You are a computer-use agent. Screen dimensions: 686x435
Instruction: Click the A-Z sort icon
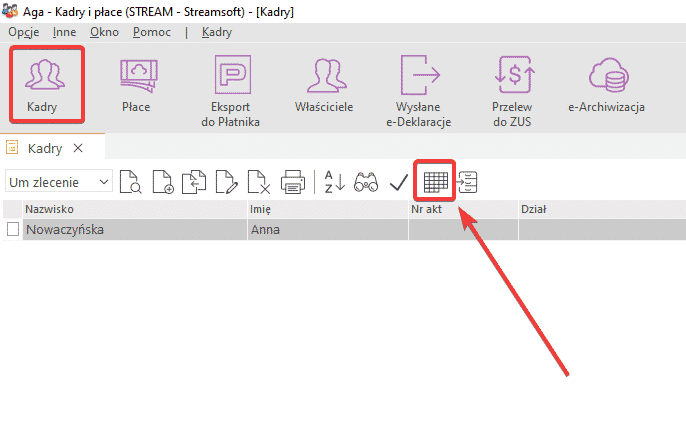click(335, 182)
